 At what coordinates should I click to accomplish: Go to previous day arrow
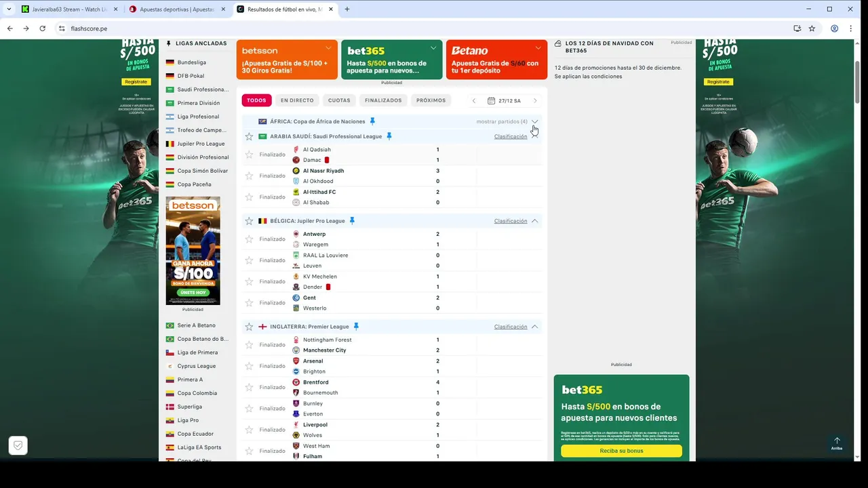pyautogui.click(x=474, y=100)
